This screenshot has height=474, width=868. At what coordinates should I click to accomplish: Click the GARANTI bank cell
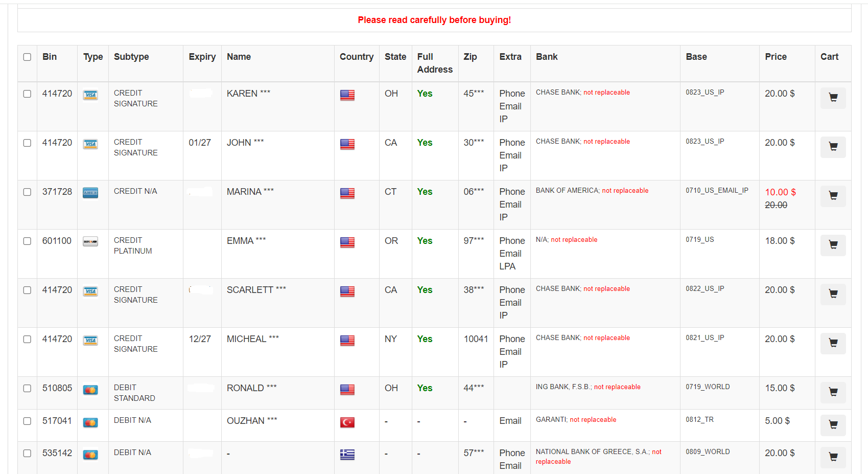[x=576, y=420]
